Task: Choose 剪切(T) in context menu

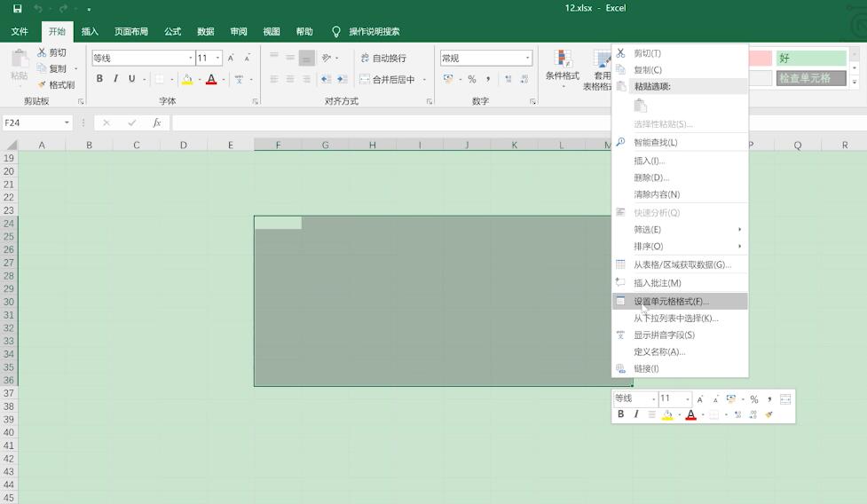Action: click(680, 53)
